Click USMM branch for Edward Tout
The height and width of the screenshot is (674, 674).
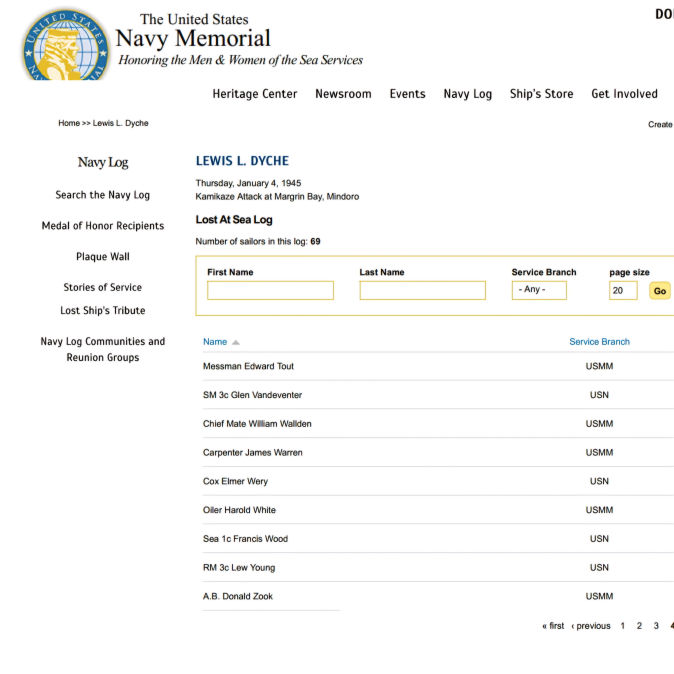(599, 366)
